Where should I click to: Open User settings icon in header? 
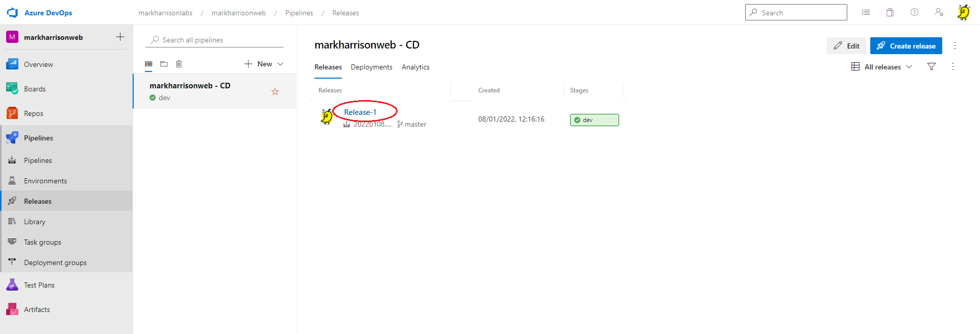939,13
